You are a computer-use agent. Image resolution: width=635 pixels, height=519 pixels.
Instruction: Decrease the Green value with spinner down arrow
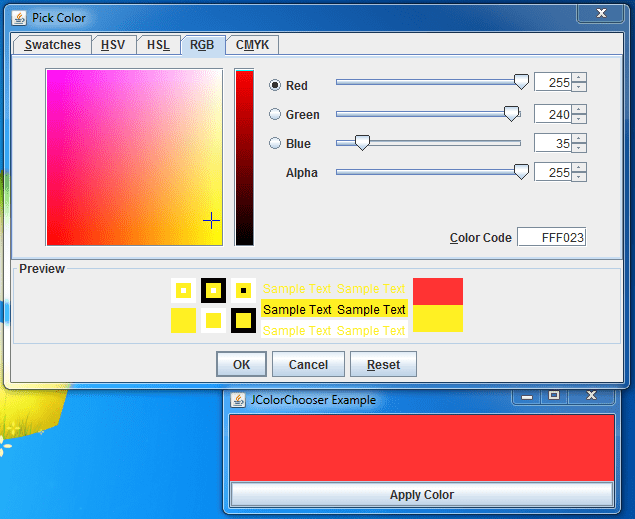(x=579, y=119)
